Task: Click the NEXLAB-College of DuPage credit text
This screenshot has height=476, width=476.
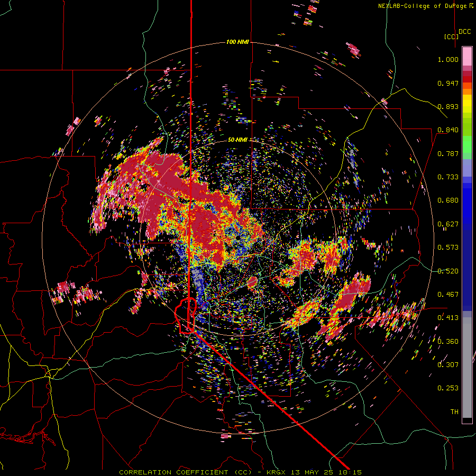Action: [x=425, y=6]
